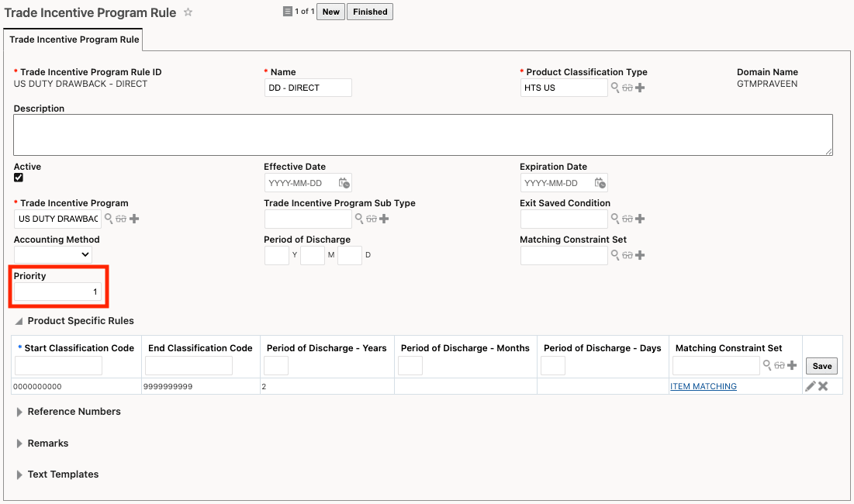Search Matching Constraint Set in rules grid
Viewport: 854px width, 504px height.
click(x=767, y=365)
